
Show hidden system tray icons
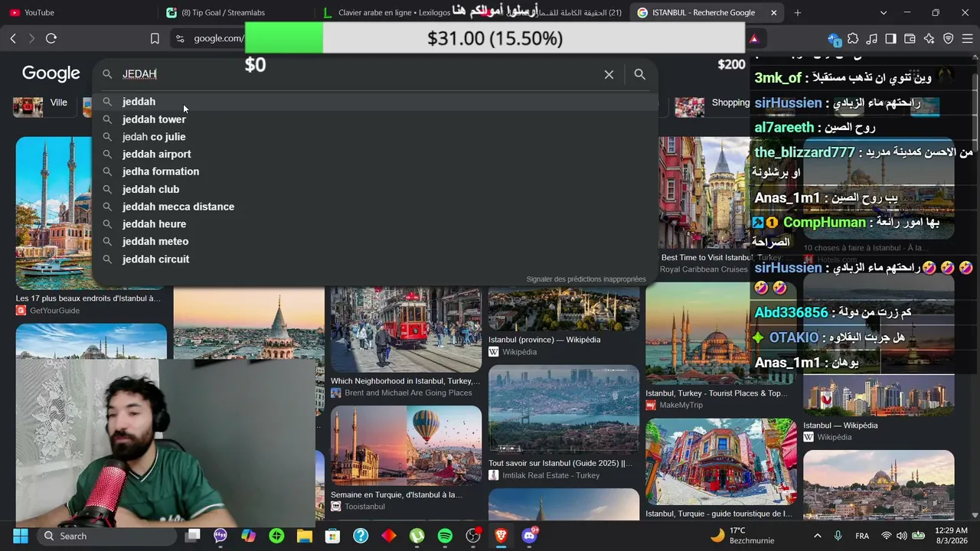pyautogui.click(x=818, y=536)
